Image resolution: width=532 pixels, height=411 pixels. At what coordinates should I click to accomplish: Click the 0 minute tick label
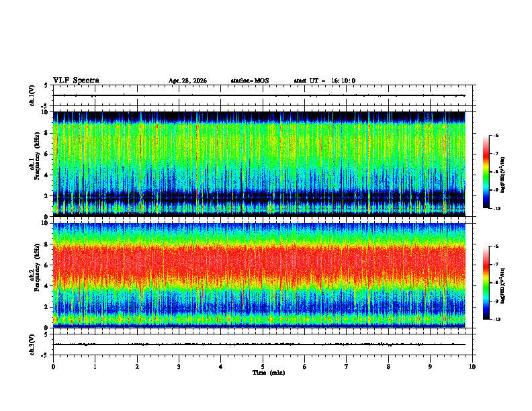click(x=53, y=367)
